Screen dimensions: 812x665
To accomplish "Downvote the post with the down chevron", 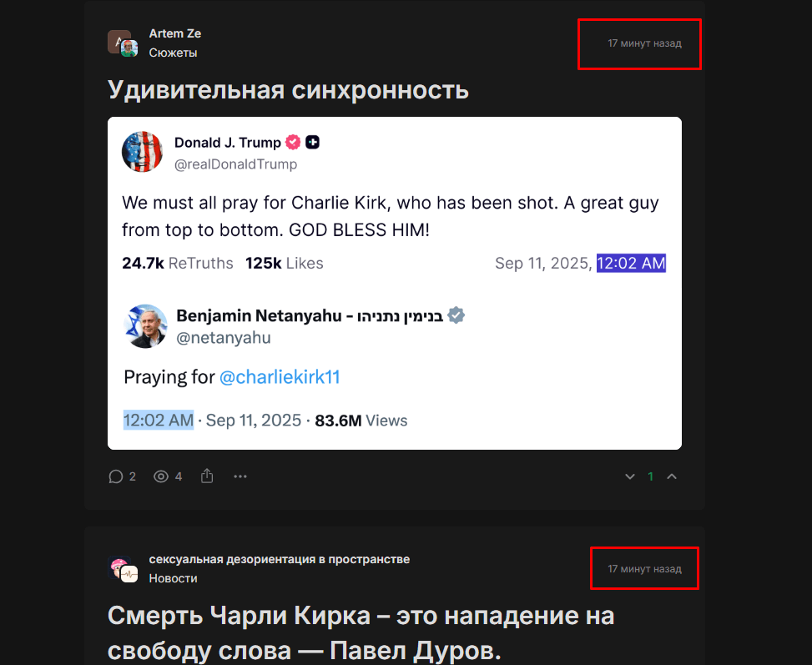I will 630,476.
